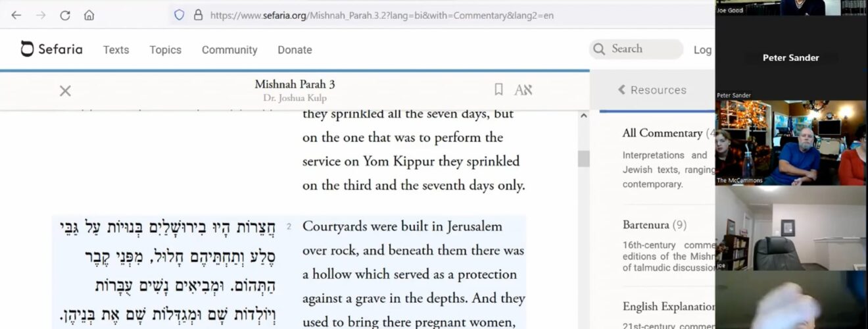Close the Mishnah Parah text panel
The image size is (868, 329).
click(65, 91)
